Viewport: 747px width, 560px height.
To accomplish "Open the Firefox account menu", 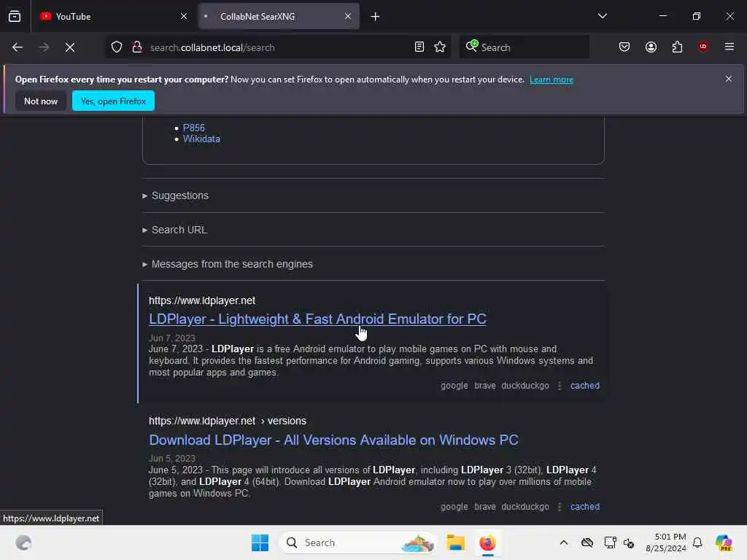I will point(651,47).
